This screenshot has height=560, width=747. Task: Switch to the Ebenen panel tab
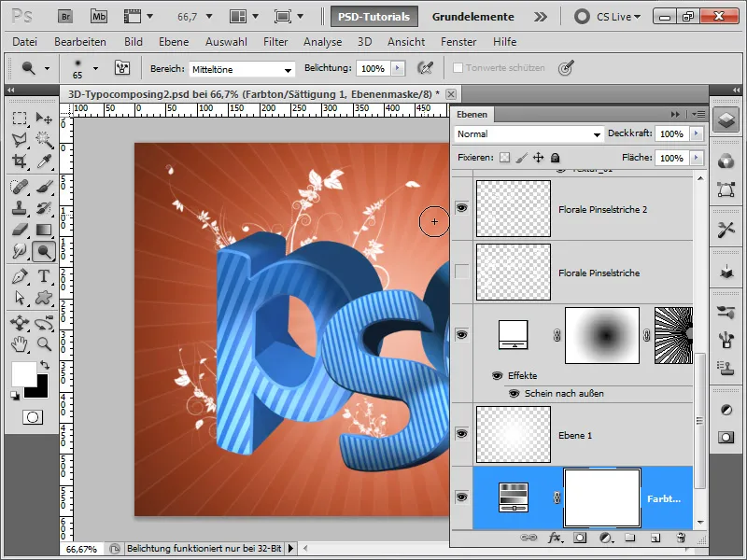(x=472, y=115)
